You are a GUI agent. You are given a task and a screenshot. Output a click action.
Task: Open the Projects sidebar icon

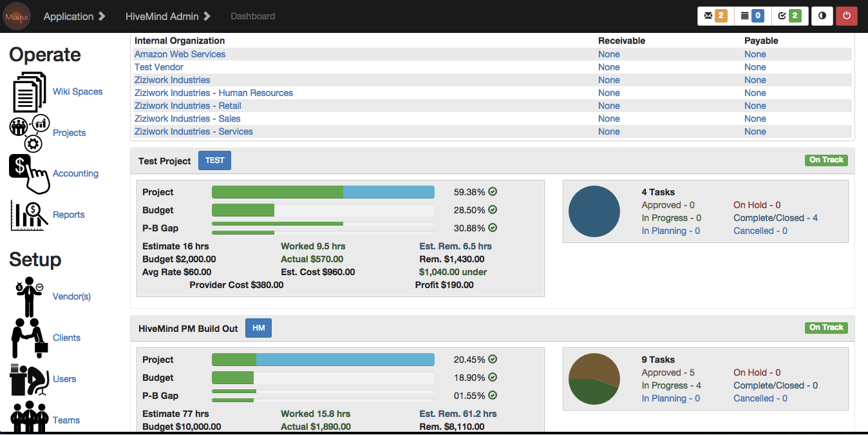pyautogui.click(x=30, y=133)
